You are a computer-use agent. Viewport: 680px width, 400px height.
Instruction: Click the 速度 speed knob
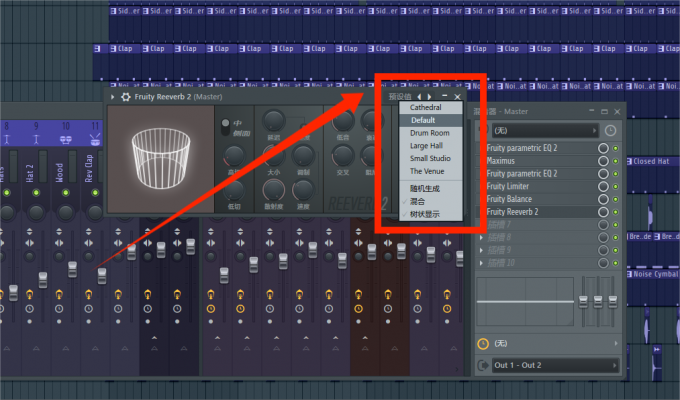pyautogui.click(x=303, y=190)
